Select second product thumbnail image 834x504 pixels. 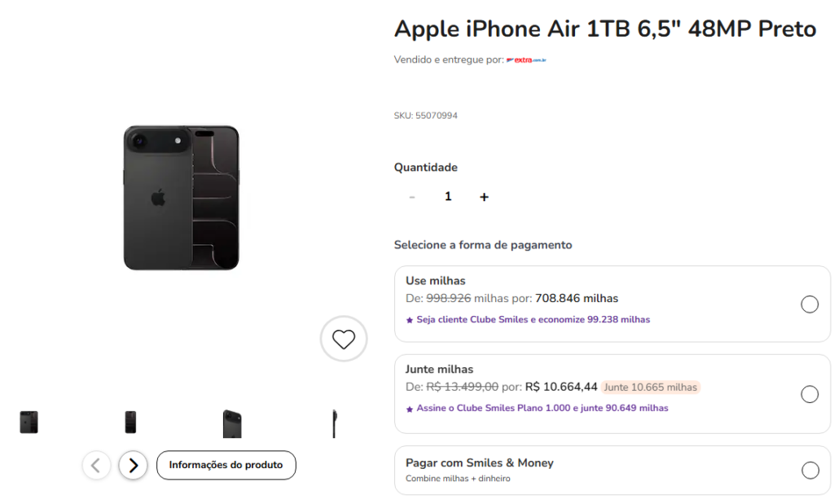(130, 422)
